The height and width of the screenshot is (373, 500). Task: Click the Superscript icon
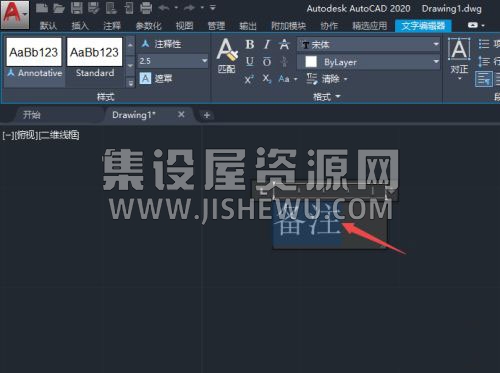tap(249, 79)
